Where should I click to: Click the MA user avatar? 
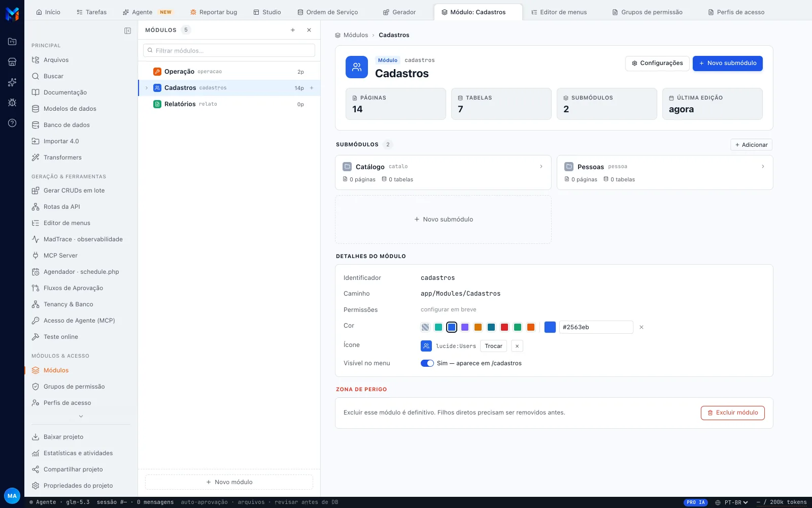12,496
